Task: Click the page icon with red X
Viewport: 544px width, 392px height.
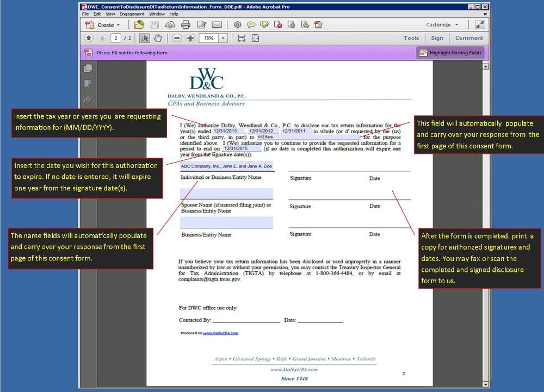Action: tap(278, 24)
